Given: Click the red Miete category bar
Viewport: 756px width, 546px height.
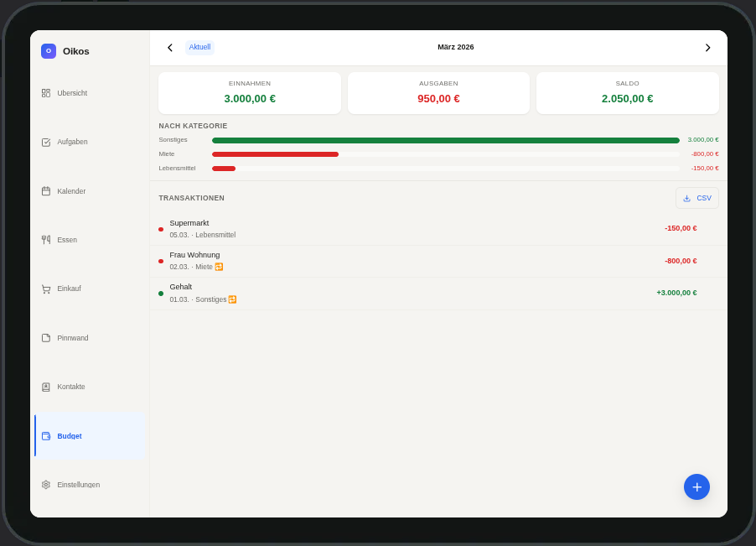Looking at the screenshot, I should (275, 154).
